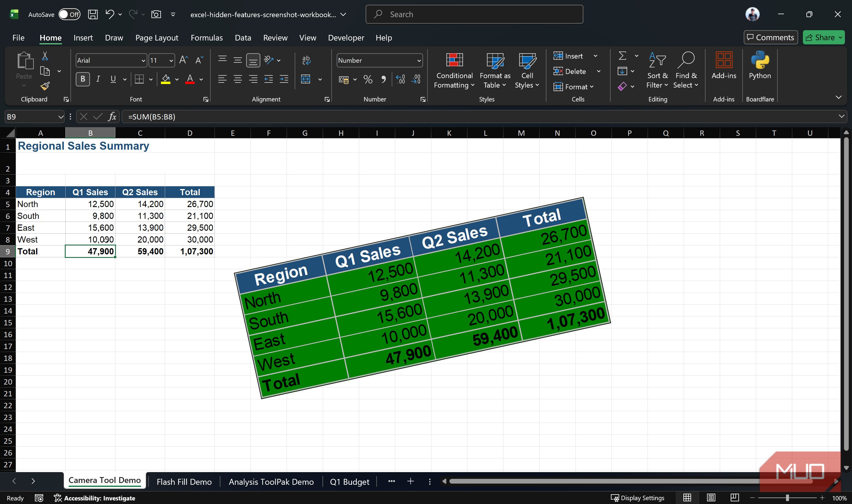Toggle the AutoSave switch
Image resolution: width=852 pixels, height=504 pixels.
69,14
